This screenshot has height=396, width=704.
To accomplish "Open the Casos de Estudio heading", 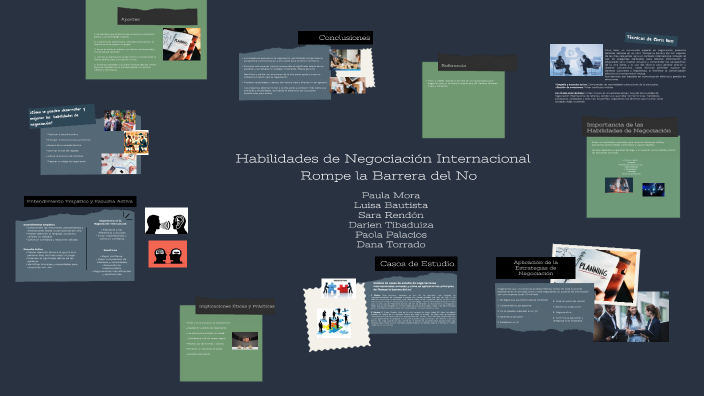I will point(417,264).
